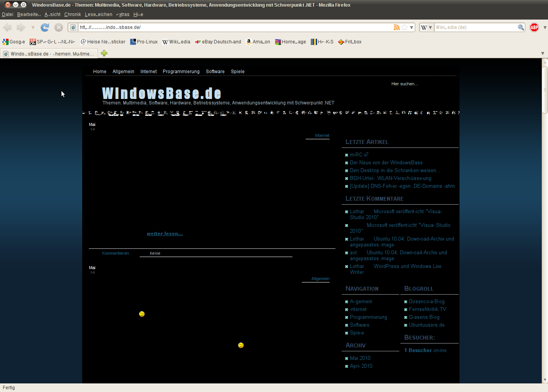This screenshot has width=548, height=392.
Task: Click the Wikipedia search input field
Action: click(475, 27)
